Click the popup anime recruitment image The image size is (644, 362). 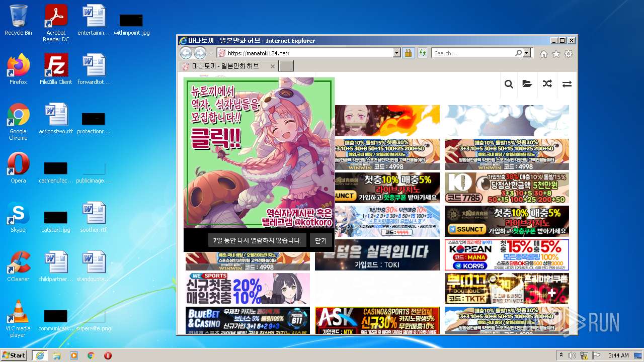click(259, 153)
